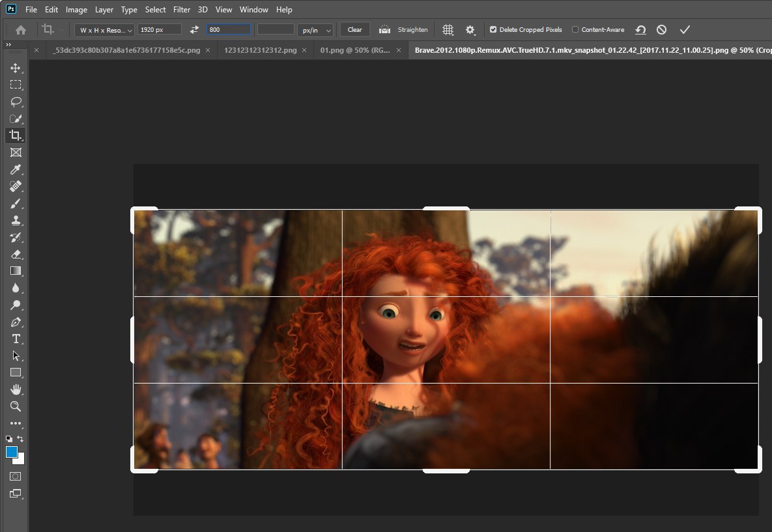Select the Path Selection tool
The image size is (772, 532).
pyautogui.click(x=15, y=356)
